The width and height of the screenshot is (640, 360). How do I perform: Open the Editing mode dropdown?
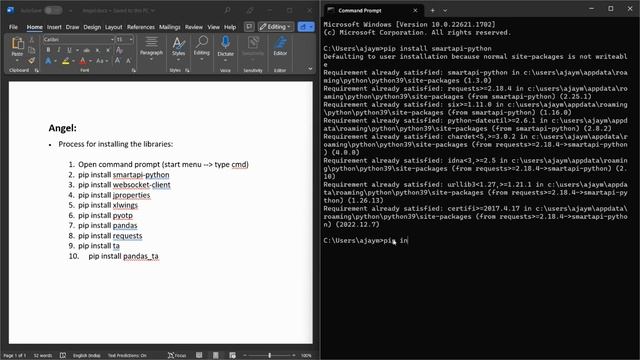click(276, 27)
